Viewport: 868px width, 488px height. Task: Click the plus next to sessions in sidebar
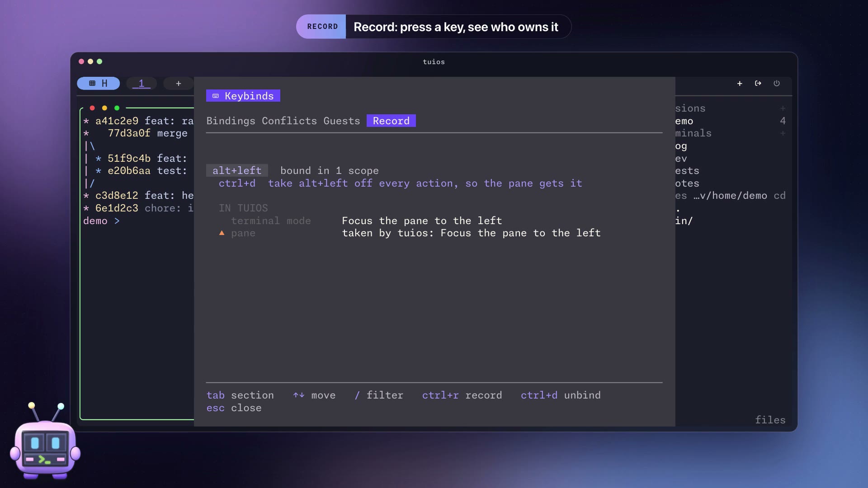pyautogui.click(x=783, y=108)
